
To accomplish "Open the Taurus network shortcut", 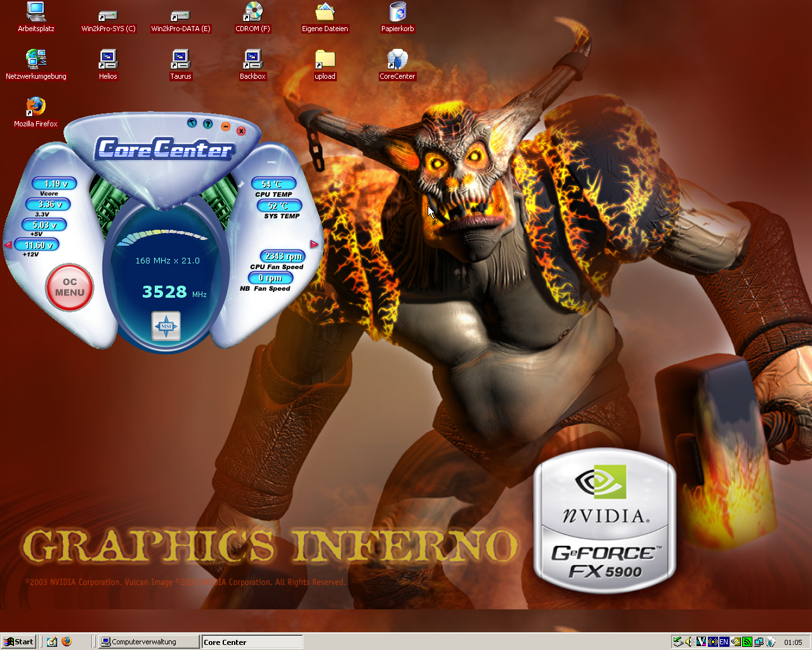I will coord(181,65).
